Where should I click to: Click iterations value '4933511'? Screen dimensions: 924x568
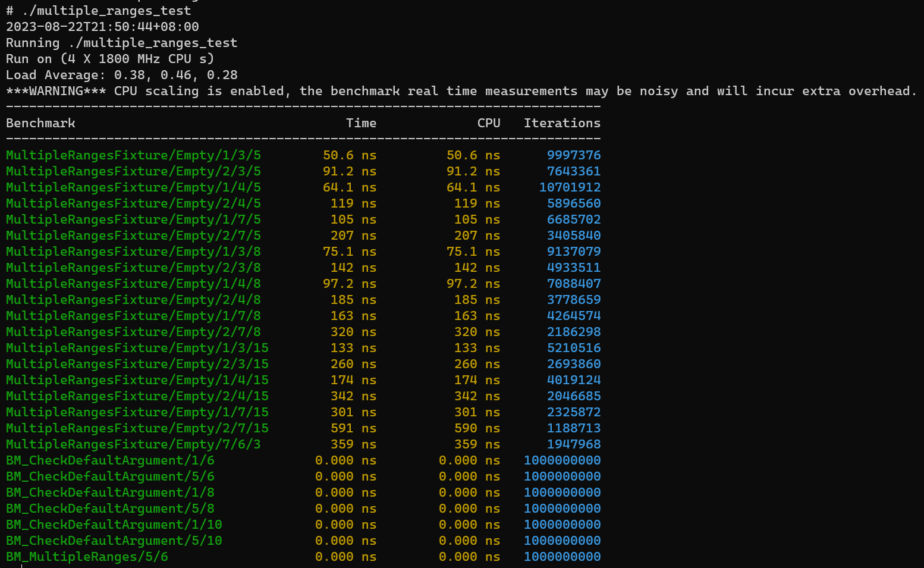pos(574,268)
